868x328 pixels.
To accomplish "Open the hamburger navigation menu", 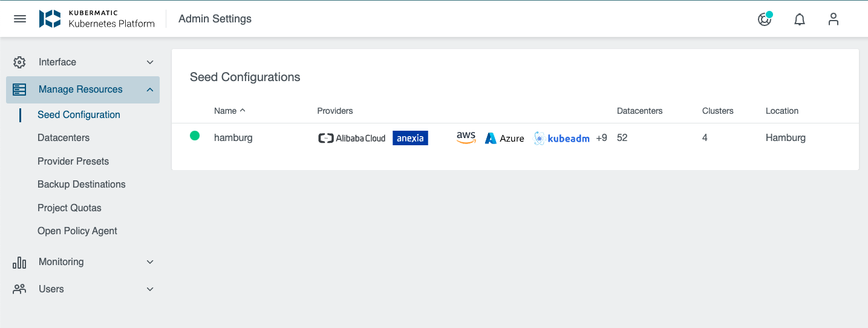I will (20, 19).
